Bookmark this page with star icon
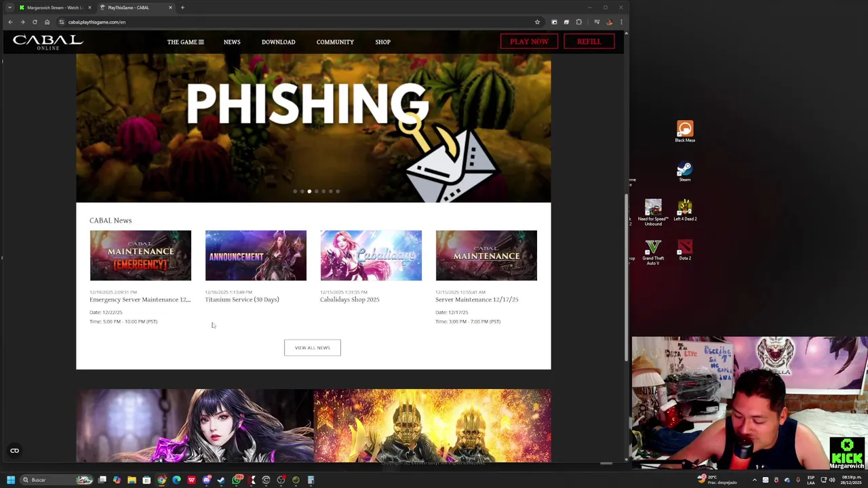 tap(537, 22)
